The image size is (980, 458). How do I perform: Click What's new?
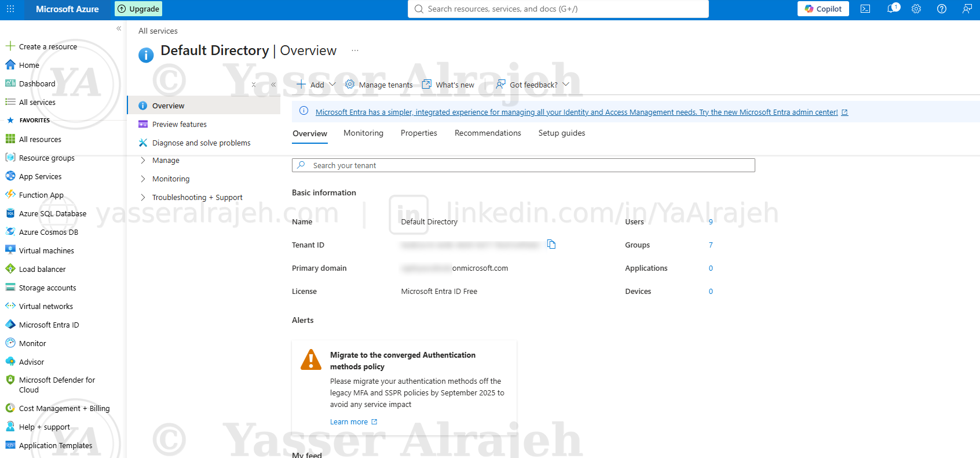point(448,85)
